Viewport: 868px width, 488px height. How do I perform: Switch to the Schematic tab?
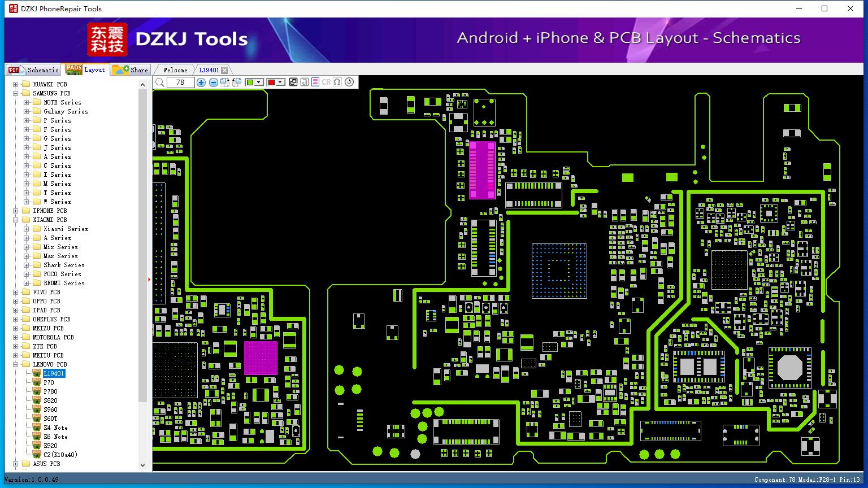pyautogui.click(x=34, y=69)
